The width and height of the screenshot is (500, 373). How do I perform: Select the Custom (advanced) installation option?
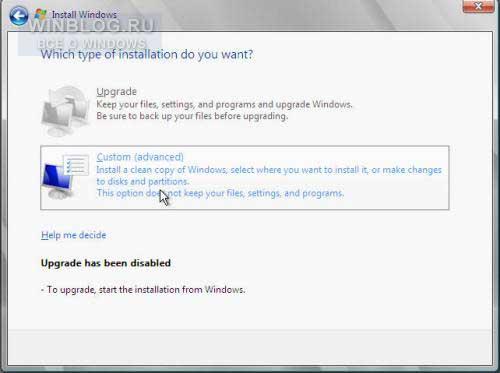[x=245, y=178]
